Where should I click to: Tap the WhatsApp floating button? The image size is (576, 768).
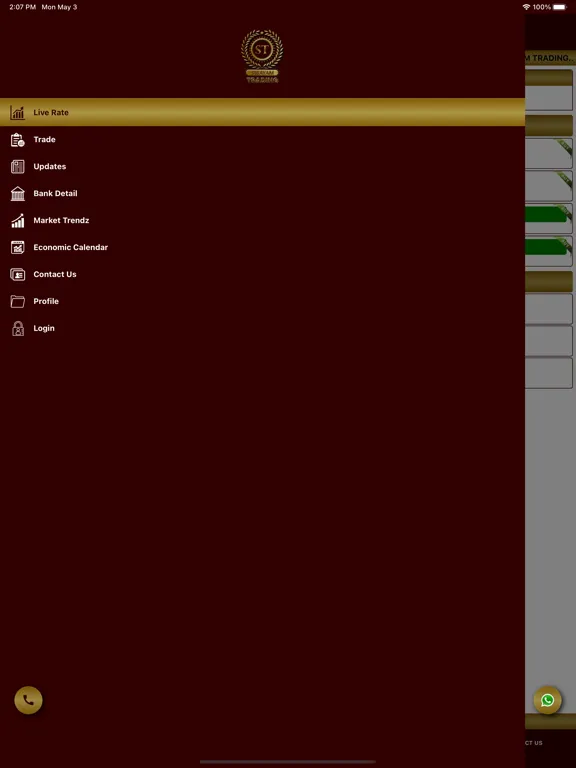pos(548,700)
